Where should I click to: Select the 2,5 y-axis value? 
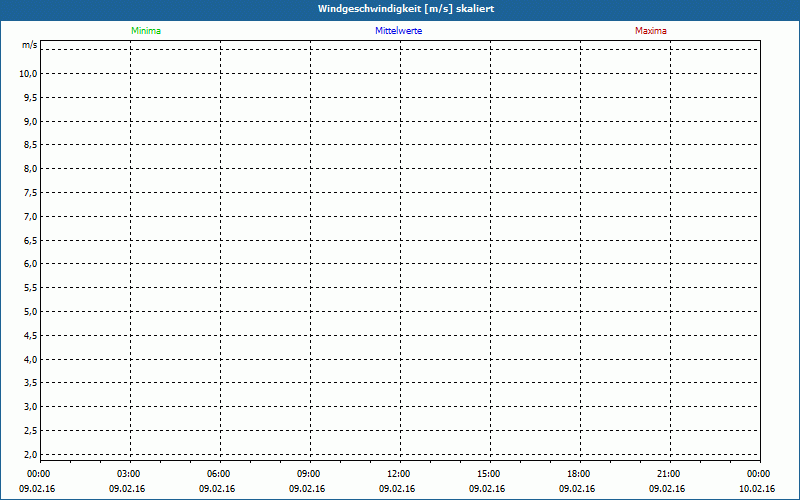[x=31, y=431]
